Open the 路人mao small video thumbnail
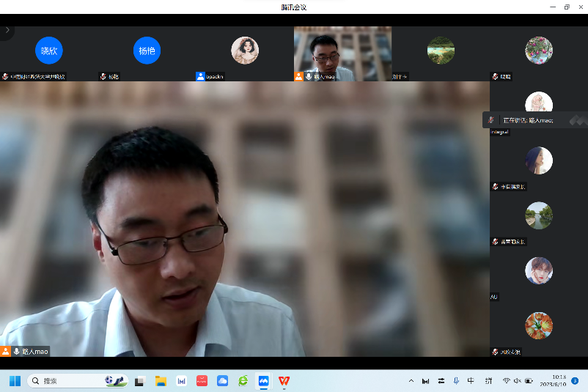 pyautogui.click(x=342, y=53)
